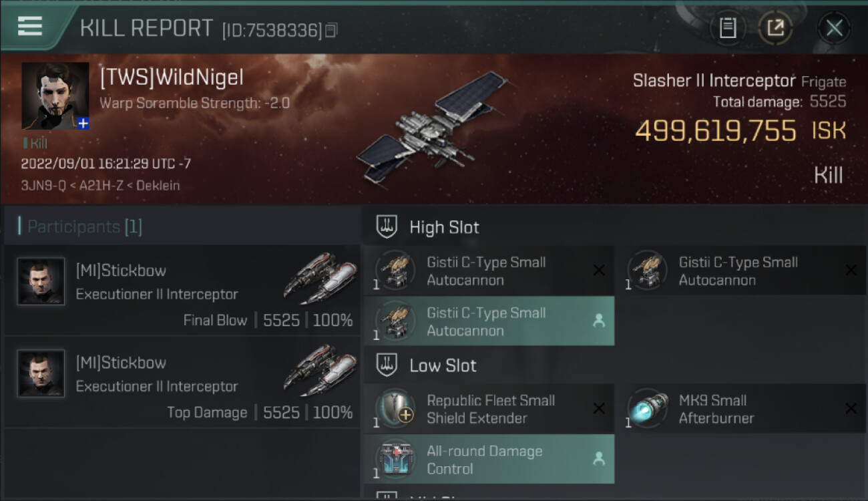
Task: Share kill report via export icon
Action: 775,28
